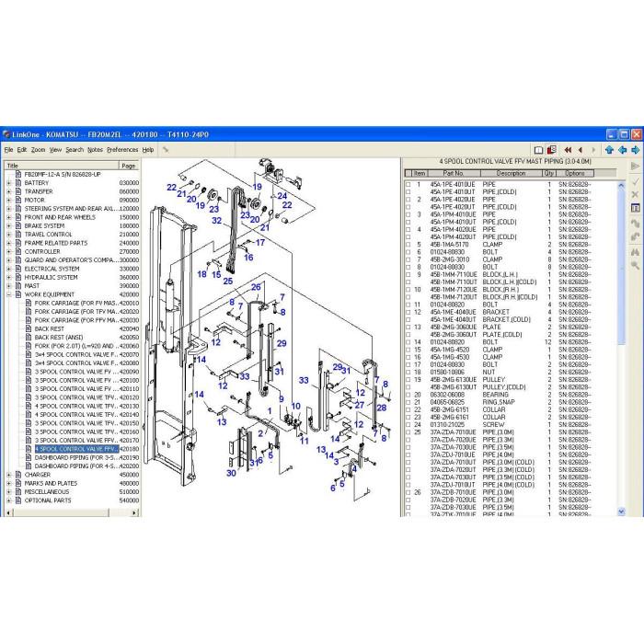The width and height of the screenshot is (644, 644).
Task: Collapse the WORK EQUIPMENT tree node
Action: pyautogui.click(x=9, y=294)
